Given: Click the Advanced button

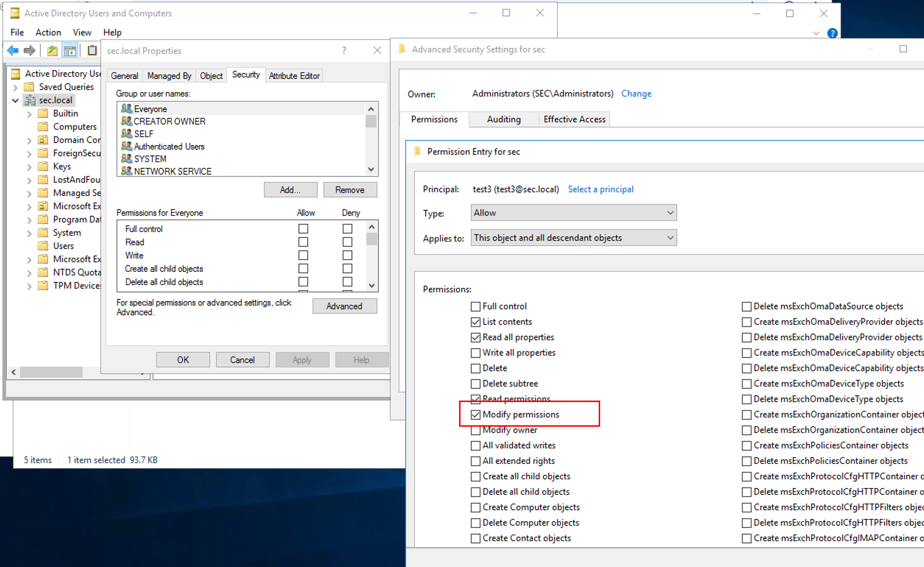Looking at the screenshot, I should point(344,306).
